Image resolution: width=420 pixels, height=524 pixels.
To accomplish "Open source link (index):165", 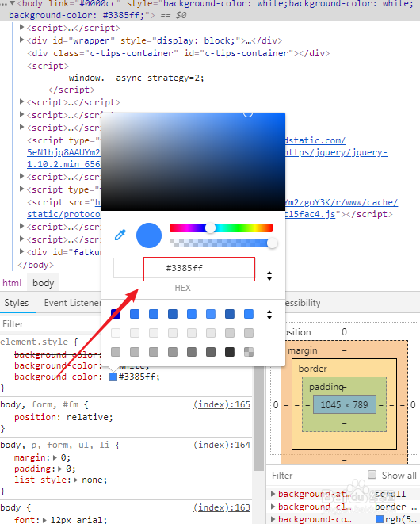I will 222,405.
